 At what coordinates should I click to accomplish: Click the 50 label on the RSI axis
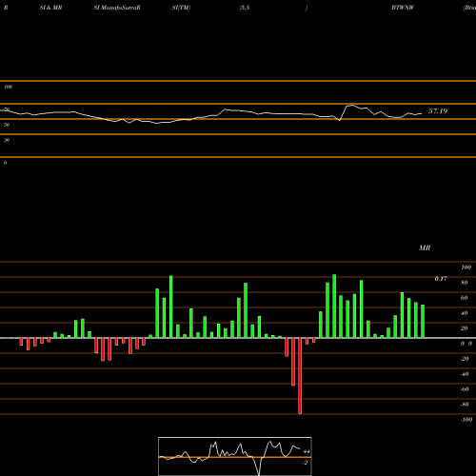pos(7,125)
